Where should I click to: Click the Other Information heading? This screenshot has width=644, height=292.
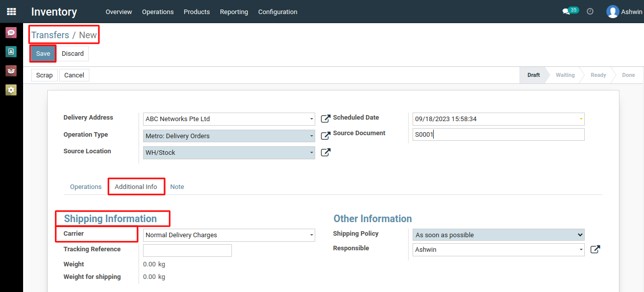pyautogui.click(x=372, y=219)
